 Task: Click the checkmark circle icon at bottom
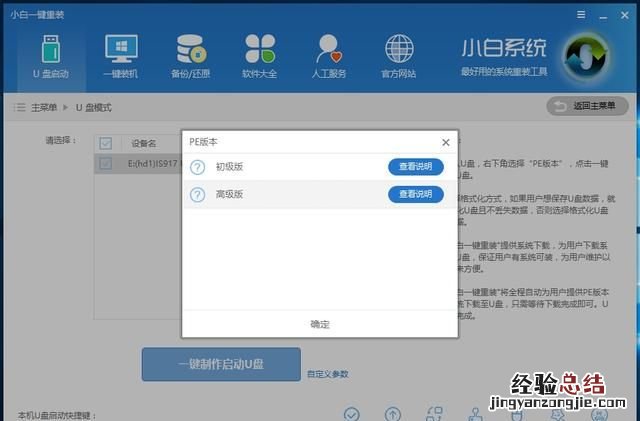click(x=351, y=414)
